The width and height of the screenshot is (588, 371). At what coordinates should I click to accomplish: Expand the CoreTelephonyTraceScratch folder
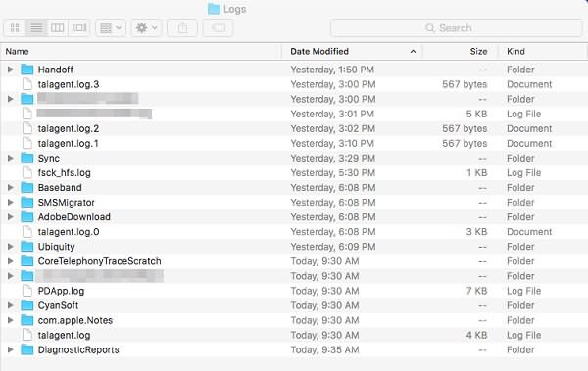11,260
